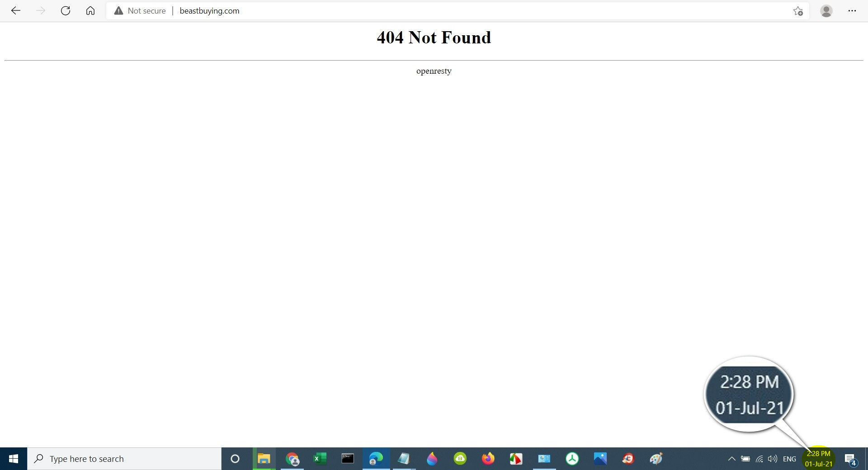Click the grayed-out forward arrow

pos(41,11)
